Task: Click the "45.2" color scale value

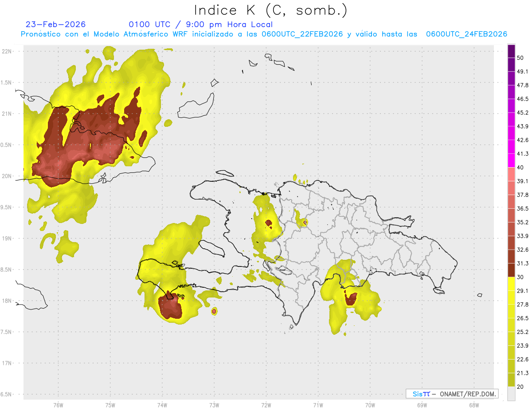Action: click(523, 113)
